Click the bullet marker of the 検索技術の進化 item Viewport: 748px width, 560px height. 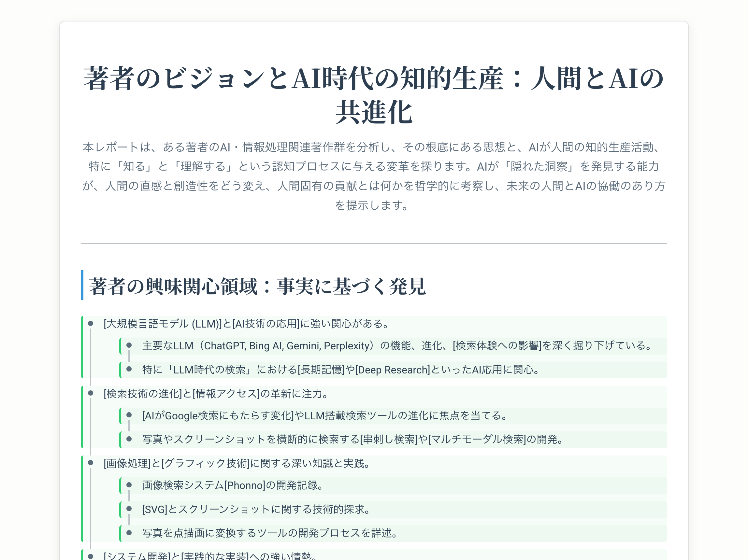91,394
